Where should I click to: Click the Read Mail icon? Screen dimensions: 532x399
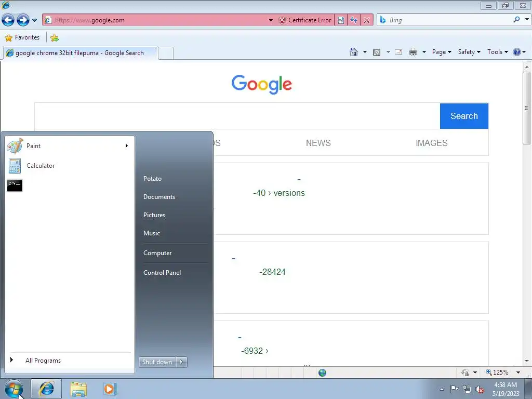[398, 52]
